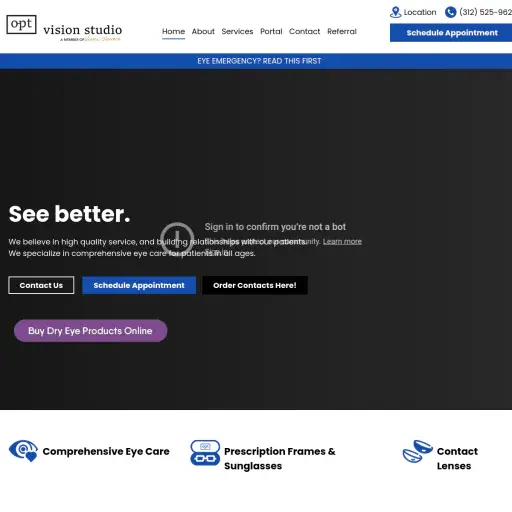
Task: Click the location pin icon
Action: [x=395, y=12]
